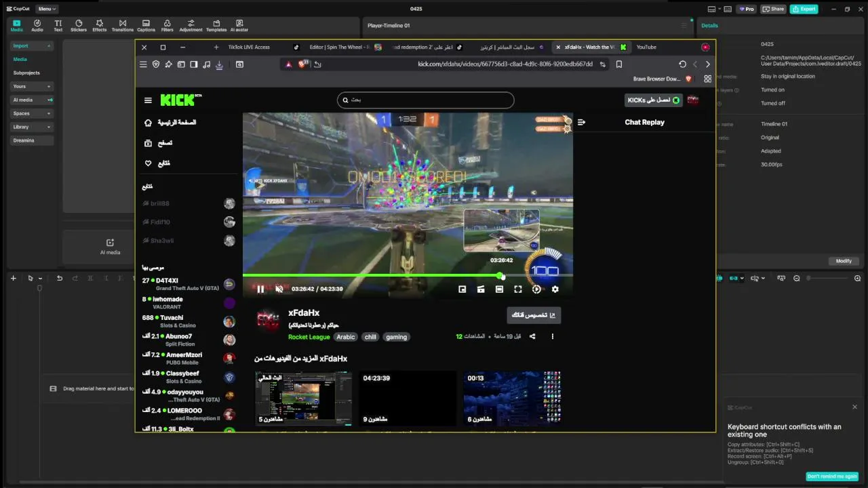Viewport: 868px width, 488px height.
Task: Switch to the YouTube browser tab
Action: point(646,47)
